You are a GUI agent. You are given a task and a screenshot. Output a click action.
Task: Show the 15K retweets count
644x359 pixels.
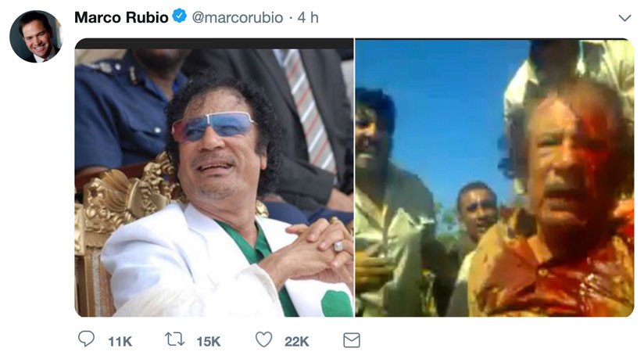coord(209,341)
